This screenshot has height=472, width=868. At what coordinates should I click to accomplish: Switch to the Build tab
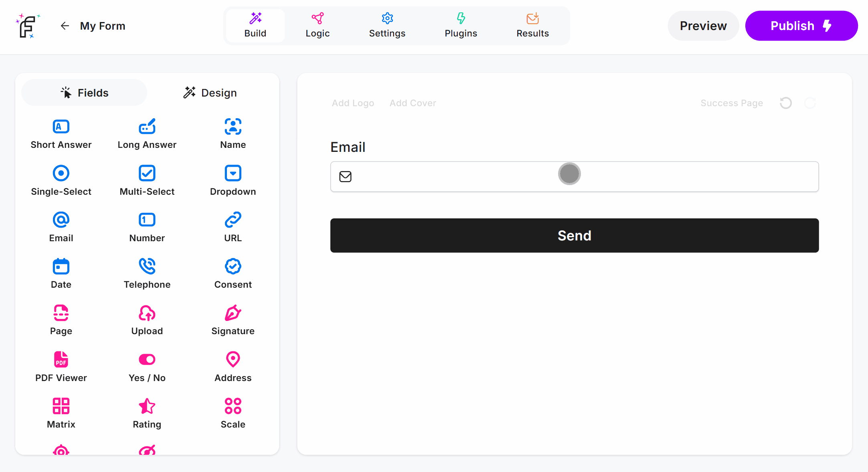(x=255, y=26)
